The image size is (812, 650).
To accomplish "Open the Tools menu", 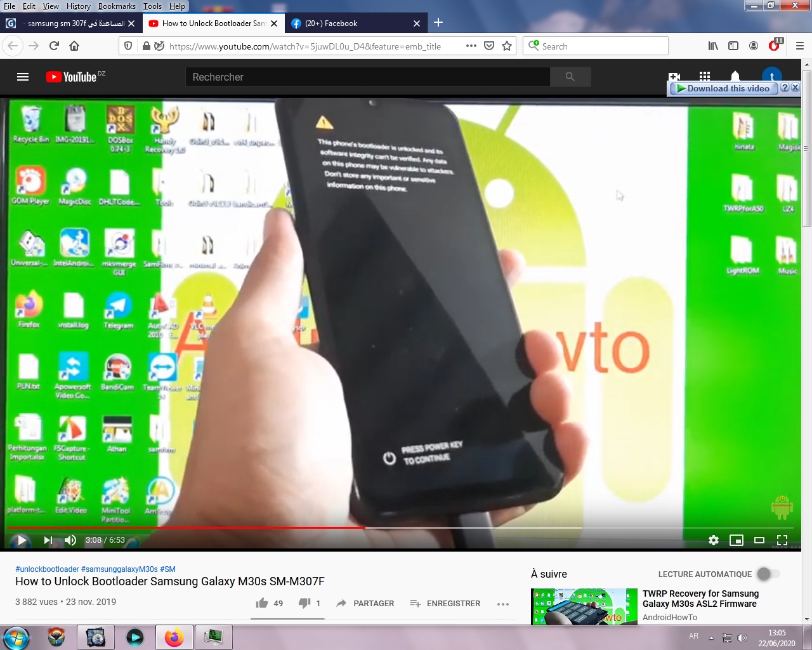I will click(152, 6).
